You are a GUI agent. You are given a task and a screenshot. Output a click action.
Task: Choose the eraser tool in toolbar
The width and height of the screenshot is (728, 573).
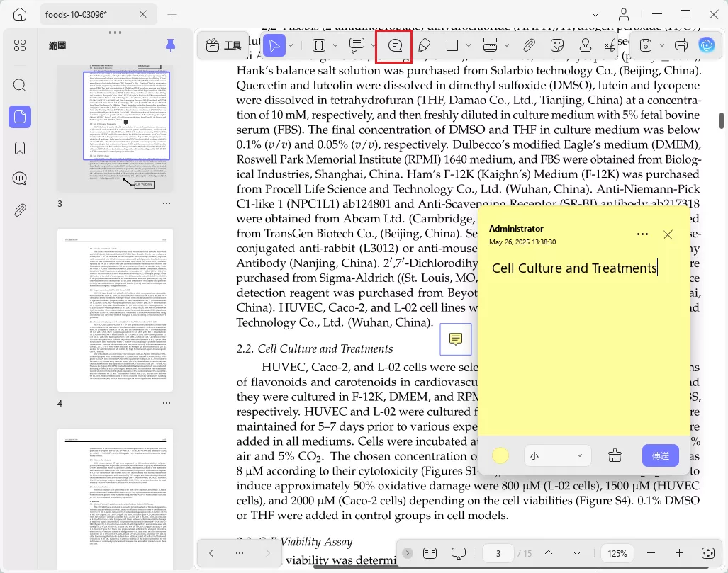click(424, 45)
